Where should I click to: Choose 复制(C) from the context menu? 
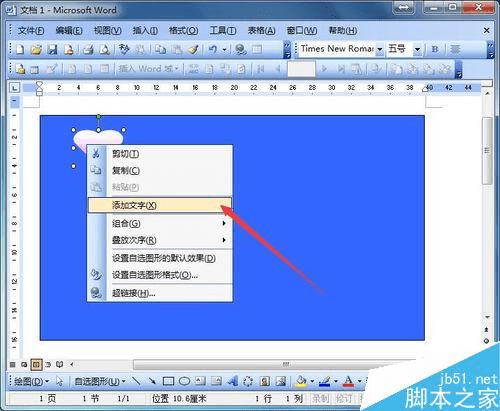(160, 170)
